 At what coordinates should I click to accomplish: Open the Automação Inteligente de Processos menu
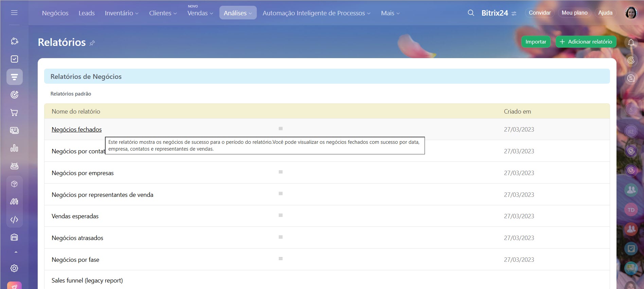[316, 13]
